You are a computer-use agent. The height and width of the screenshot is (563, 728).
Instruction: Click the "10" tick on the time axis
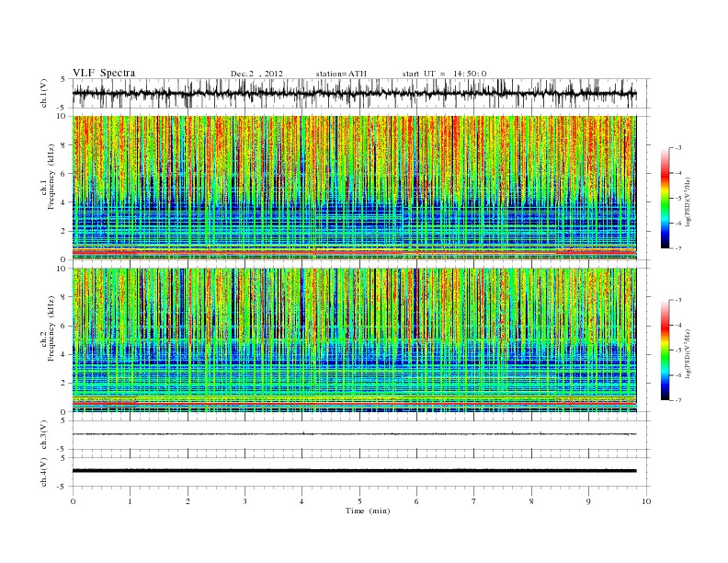646,501
